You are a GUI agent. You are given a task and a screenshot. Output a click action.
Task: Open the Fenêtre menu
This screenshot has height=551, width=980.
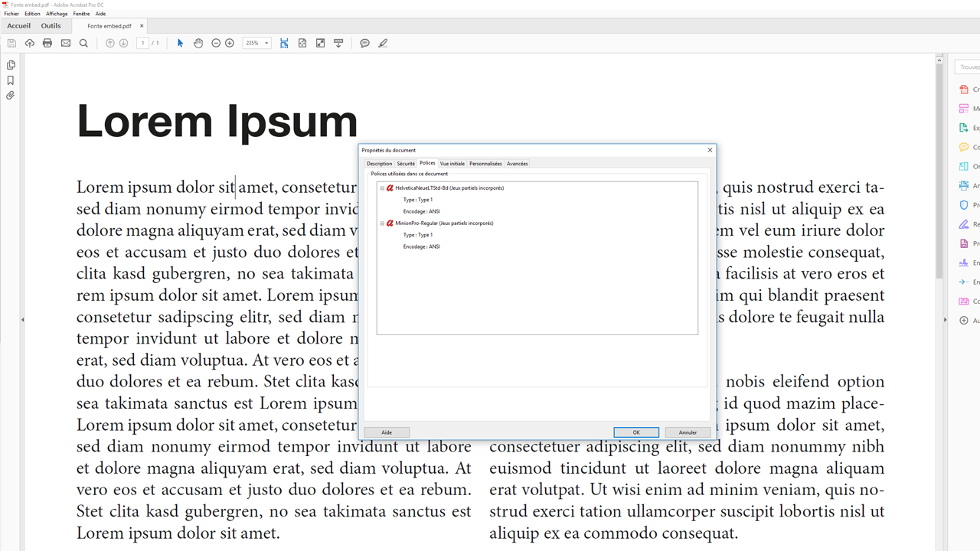coord(81,14)
